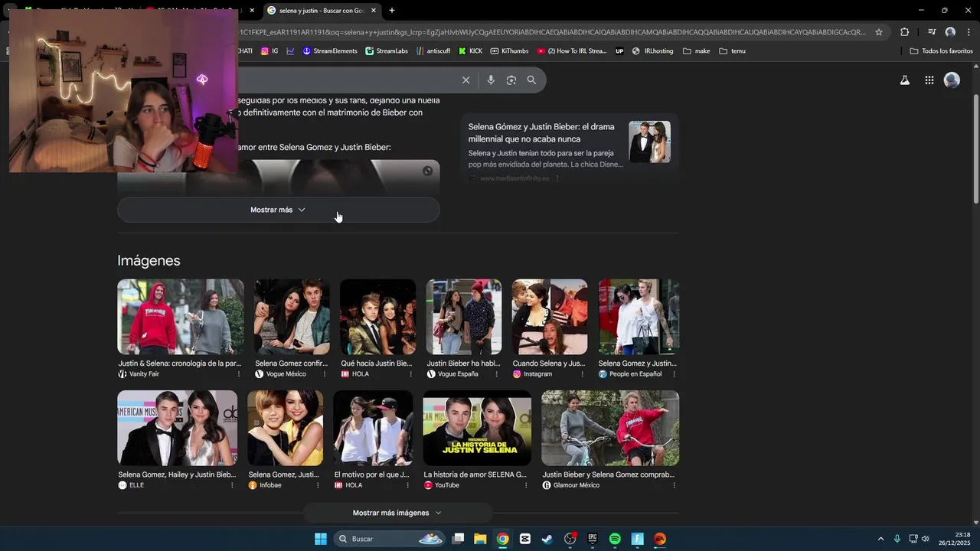
Task: Clear the search box with the X icon
Action: coord(465,80)
